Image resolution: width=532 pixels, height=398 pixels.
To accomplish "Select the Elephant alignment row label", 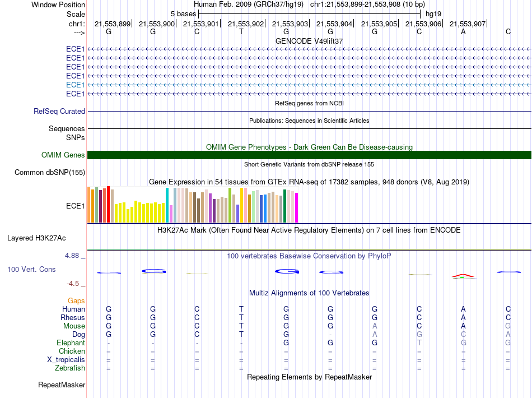I will pyautogui.click(x=71, y=343).
